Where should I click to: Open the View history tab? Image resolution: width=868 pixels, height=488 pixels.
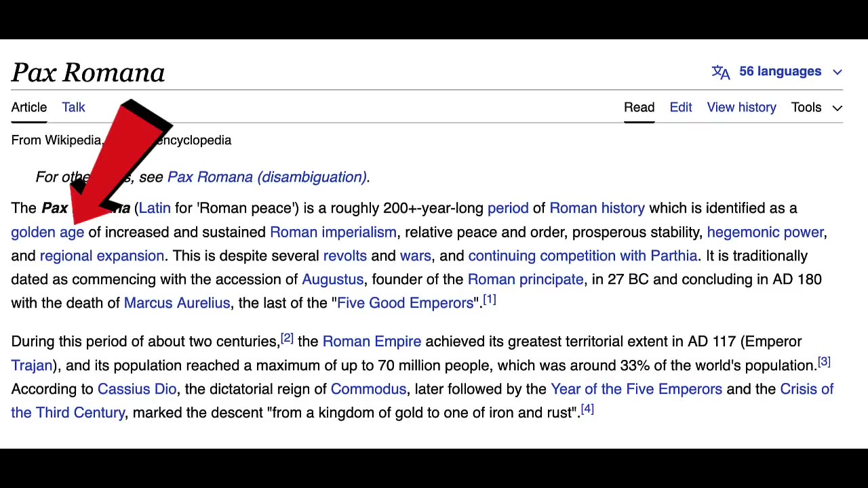tap(741, 108)
